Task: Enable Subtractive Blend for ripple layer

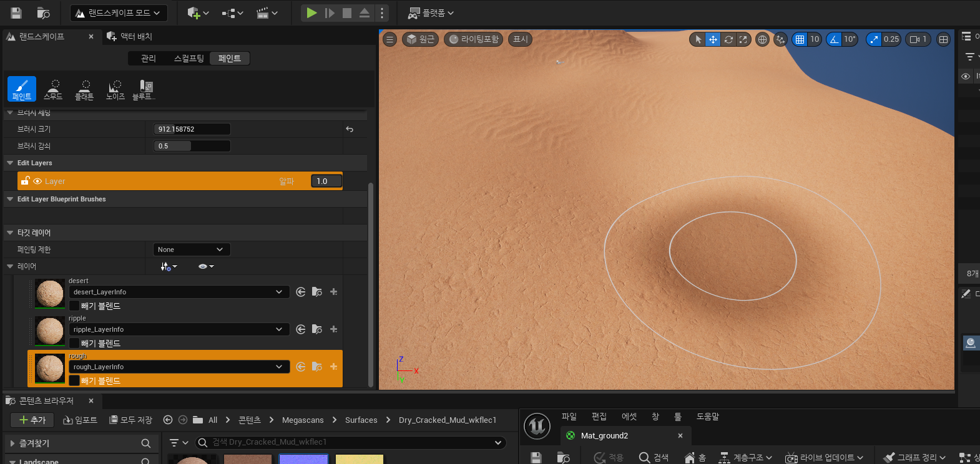Action: [x=74, y=343]
